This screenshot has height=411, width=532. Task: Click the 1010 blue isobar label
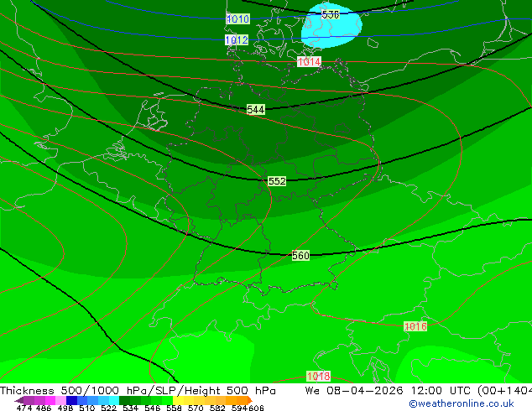coord(237,19)
